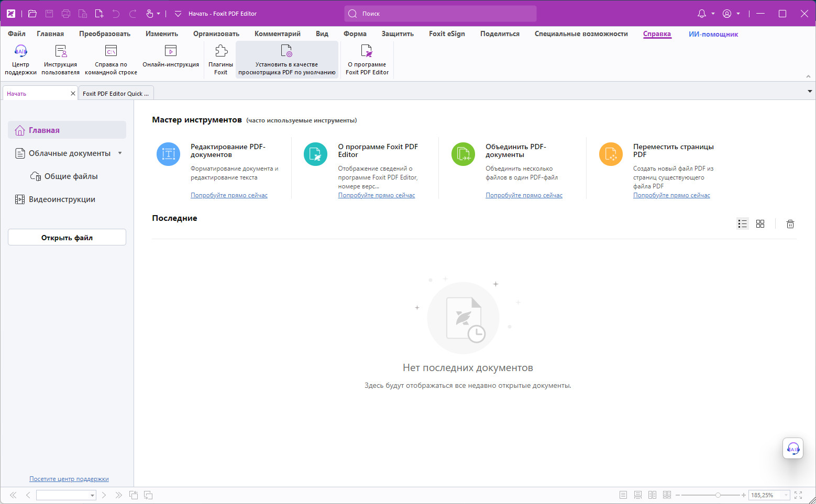Open О программе Foxit PDF Editor ribbon button

(x=367, y=51)
